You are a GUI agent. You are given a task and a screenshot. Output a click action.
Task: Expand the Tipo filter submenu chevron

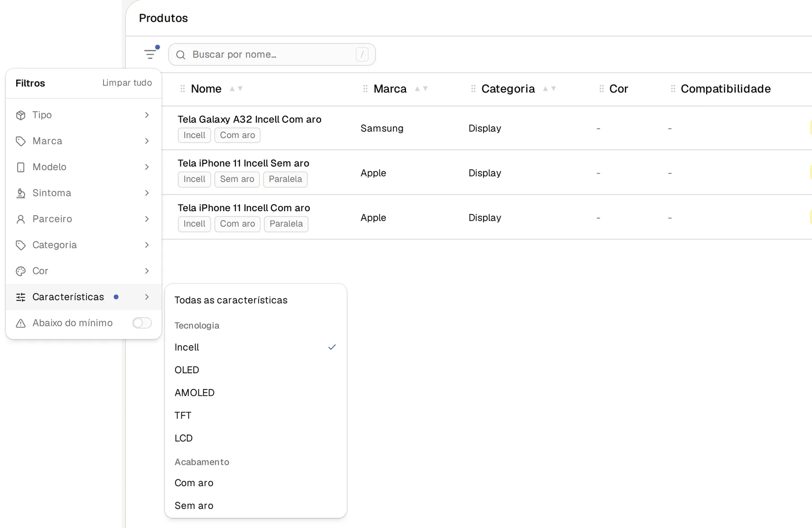(147, 115)
